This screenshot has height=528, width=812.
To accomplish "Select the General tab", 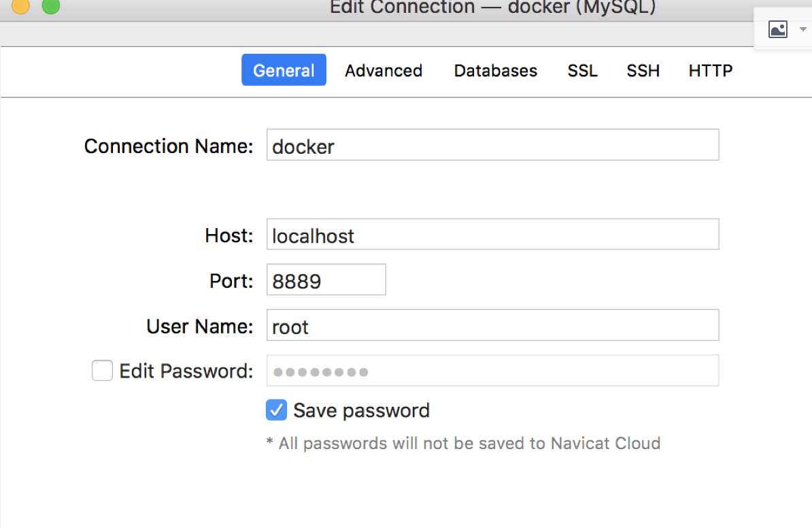I will [x=284, y=70].
